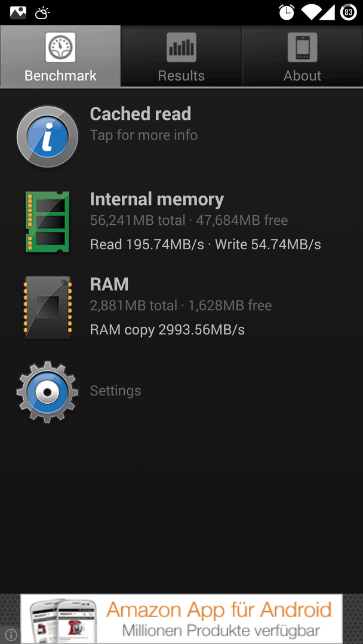The width and height of the screenshot is (363, 644).
Task: Tap the gallery picture notification icon
Action: pos(18,13)
